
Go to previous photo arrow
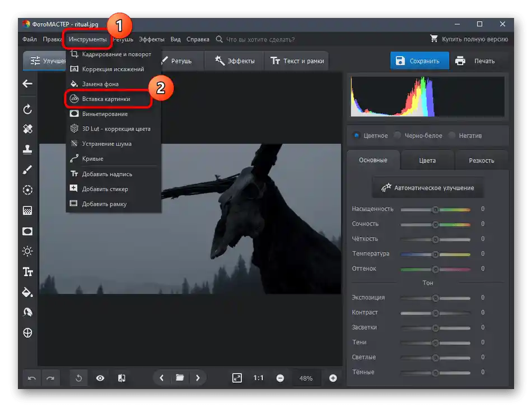pos(162,378)
